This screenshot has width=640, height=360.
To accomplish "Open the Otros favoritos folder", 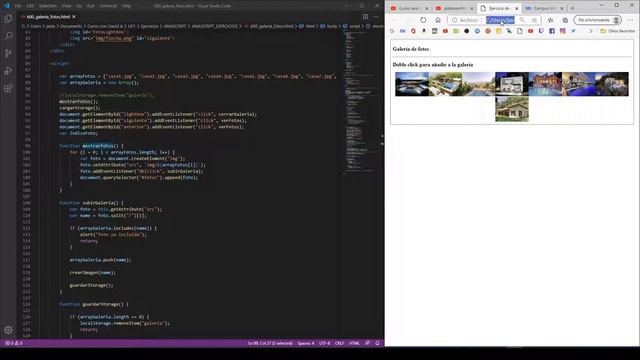I will point(618,31).
